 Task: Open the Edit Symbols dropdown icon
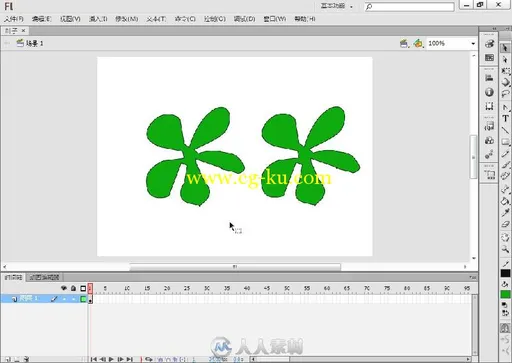click(x=418, y=43)
